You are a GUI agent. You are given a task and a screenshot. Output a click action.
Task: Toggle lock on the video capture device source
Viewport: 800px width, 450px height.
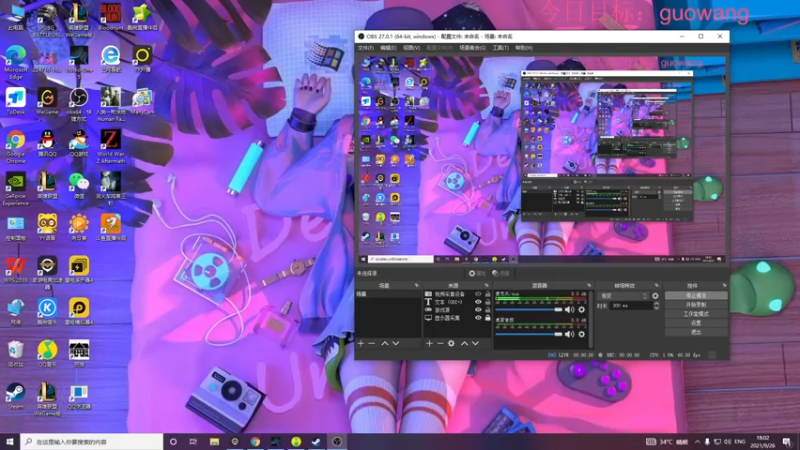488,294
